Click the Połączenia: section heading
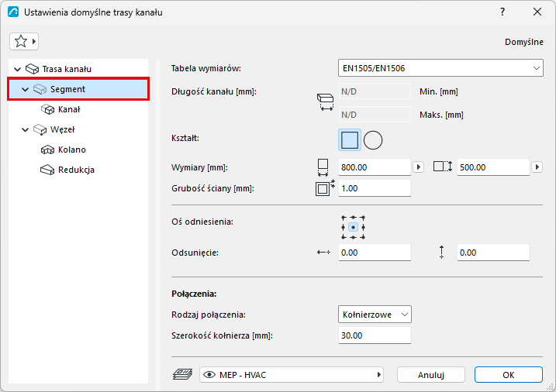This screenshot has width=556, height=392. coord(194,294)
